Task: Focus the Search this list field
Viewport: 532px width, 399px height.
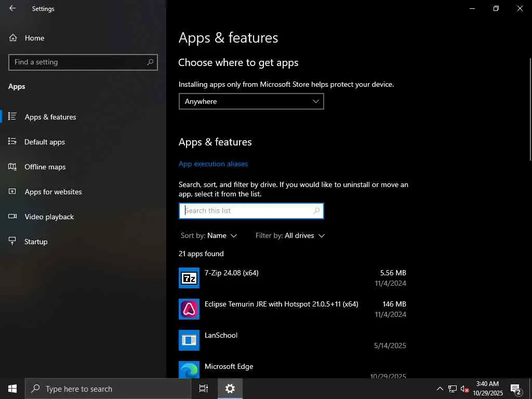Action: [x=251, y=211]
